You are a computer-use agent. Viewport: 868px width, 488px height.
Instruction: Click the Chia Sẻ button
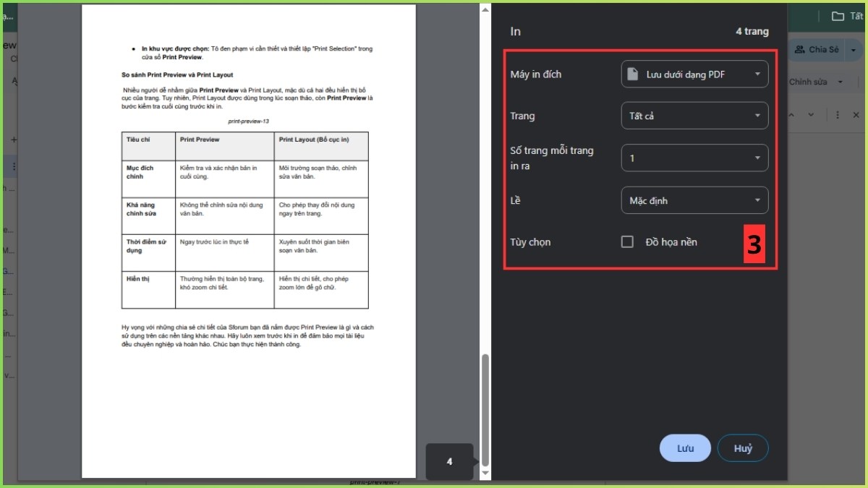click(821, 49)
